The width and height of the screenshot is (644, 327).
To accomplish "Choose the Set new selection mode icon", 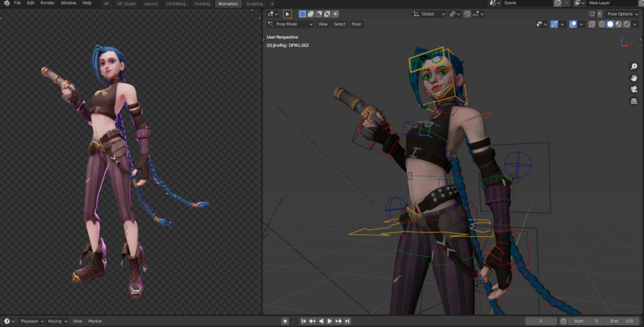I will (x=302, y=14).
